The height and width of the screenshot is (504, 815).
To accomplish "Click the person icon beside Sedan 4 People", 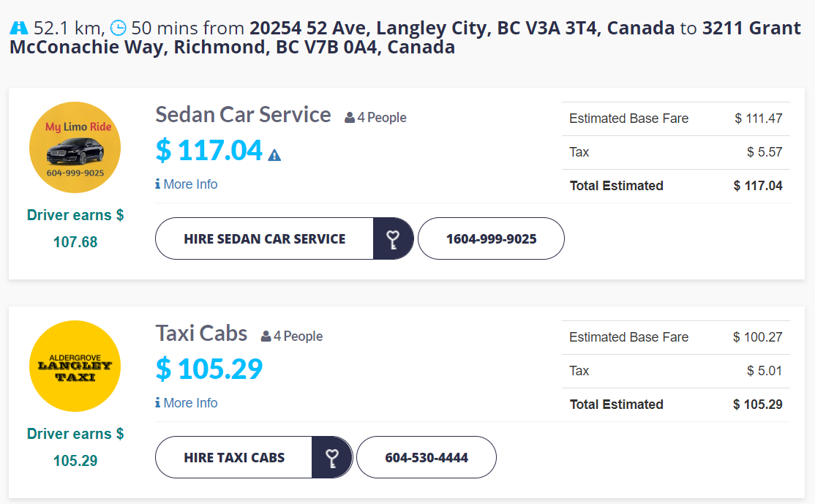I will tap(349, 118).
